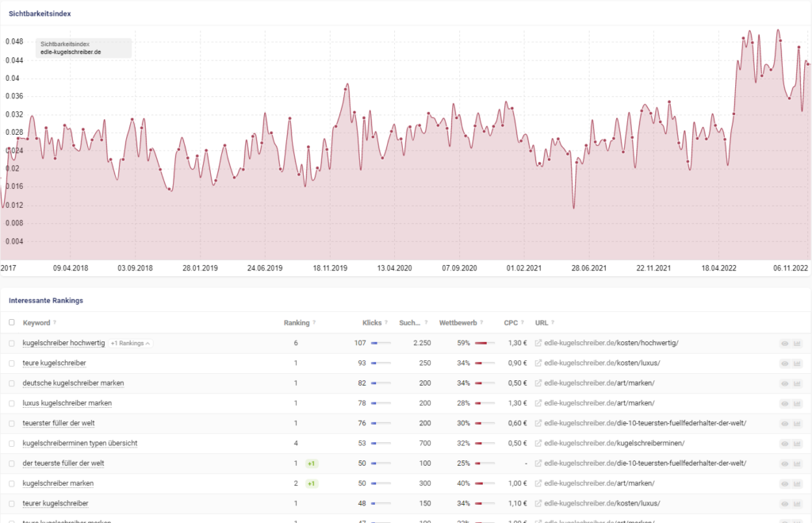Click help icon next to Keyword header
The height and width of the screenshot is (523, 812).
point(55,322)
